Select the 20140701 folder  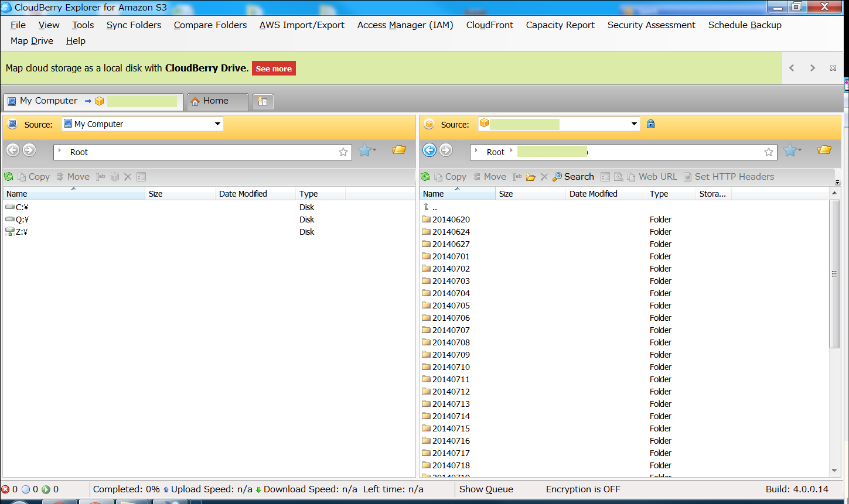tap(451, 256)
